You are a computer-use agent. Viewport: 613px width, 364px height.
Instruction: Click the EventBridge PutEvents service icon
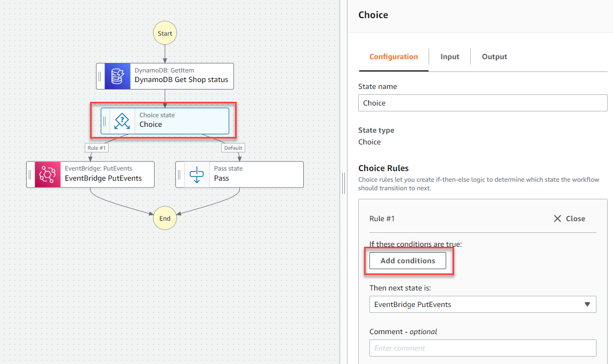click(x=47, y=174)
